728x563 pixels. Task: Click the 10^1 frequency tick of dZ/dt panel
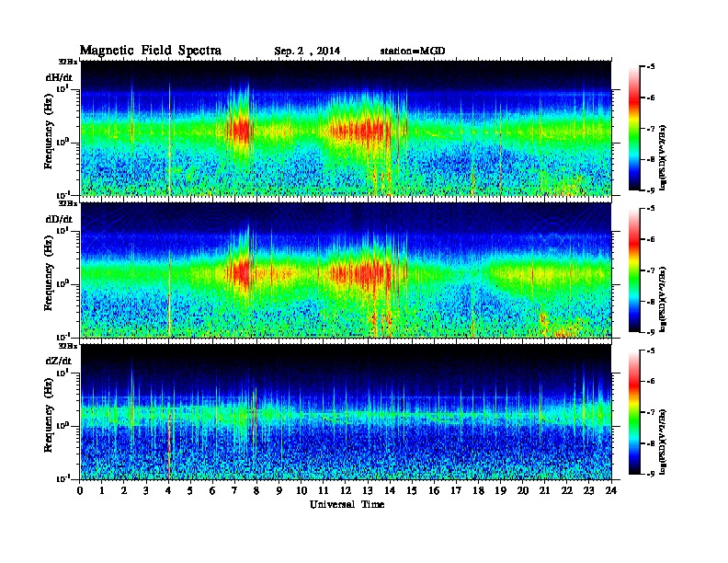pos(63,373)
